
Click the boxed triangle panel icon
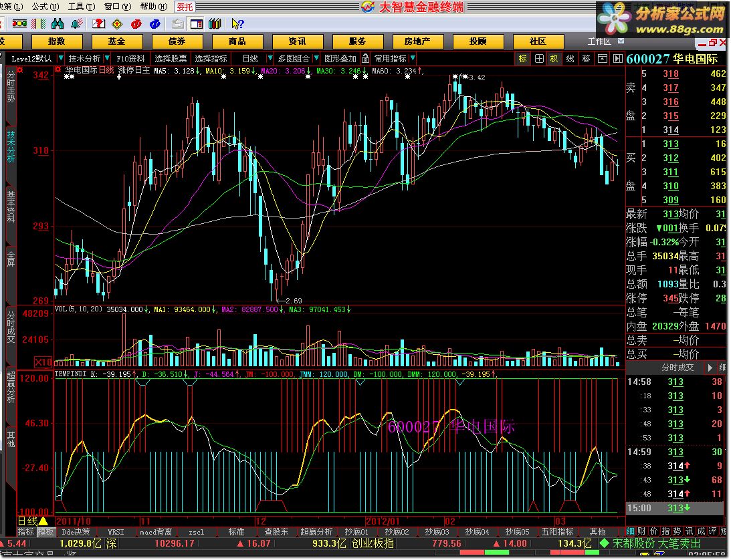603,59
